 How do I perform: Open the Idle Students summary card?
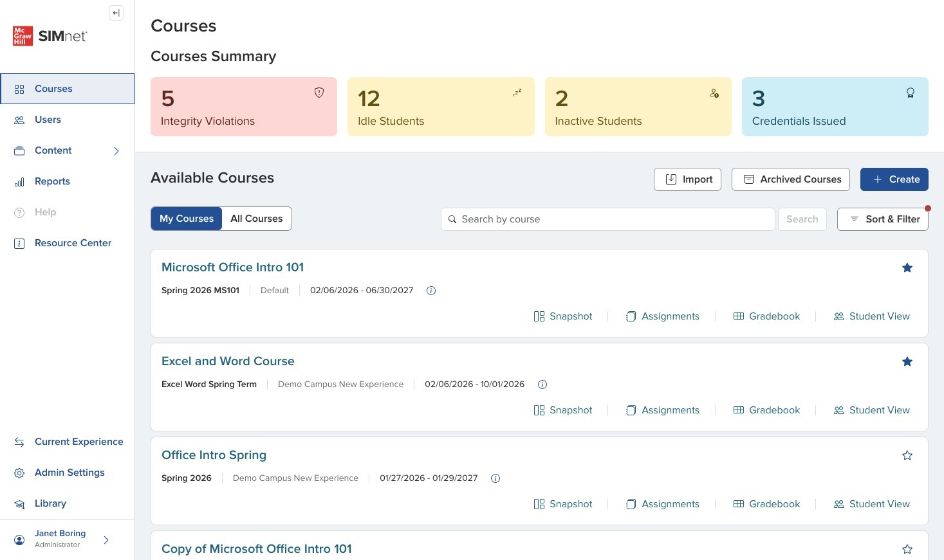441,107
